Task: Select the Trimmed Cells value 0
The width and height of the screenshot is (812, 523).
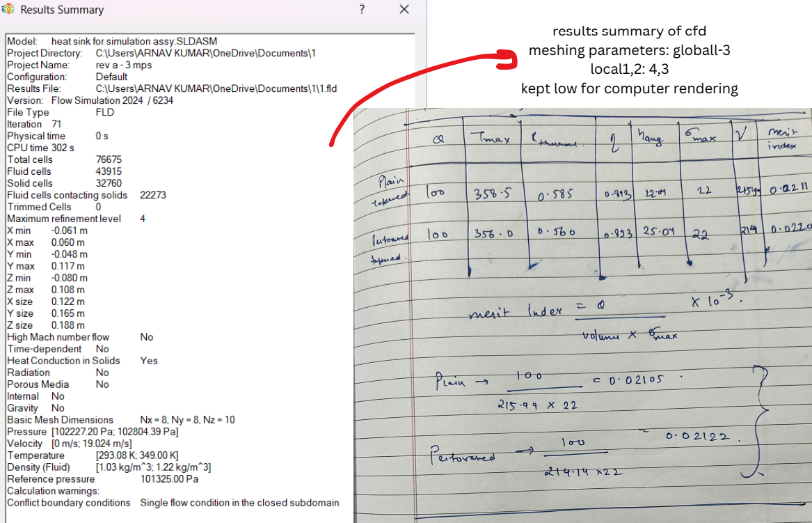Action: (98, 208)
